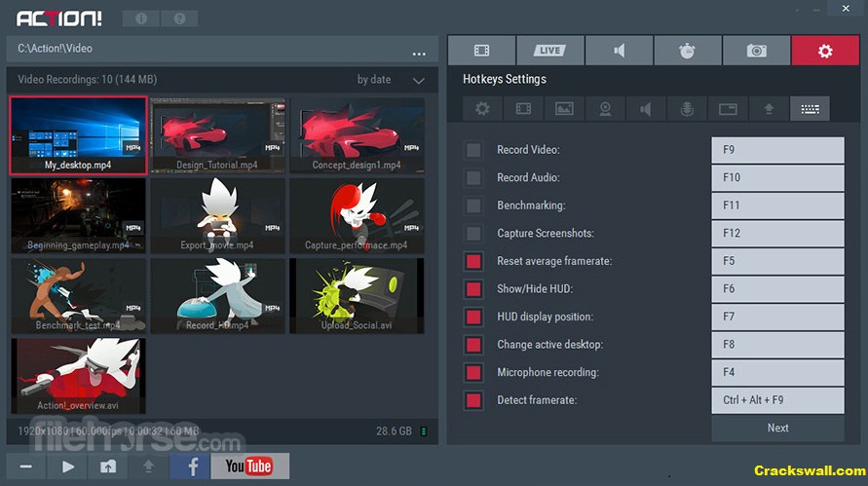
Task: Toggle the Change active desktop checkbox
Action: [x=473, y=345]
